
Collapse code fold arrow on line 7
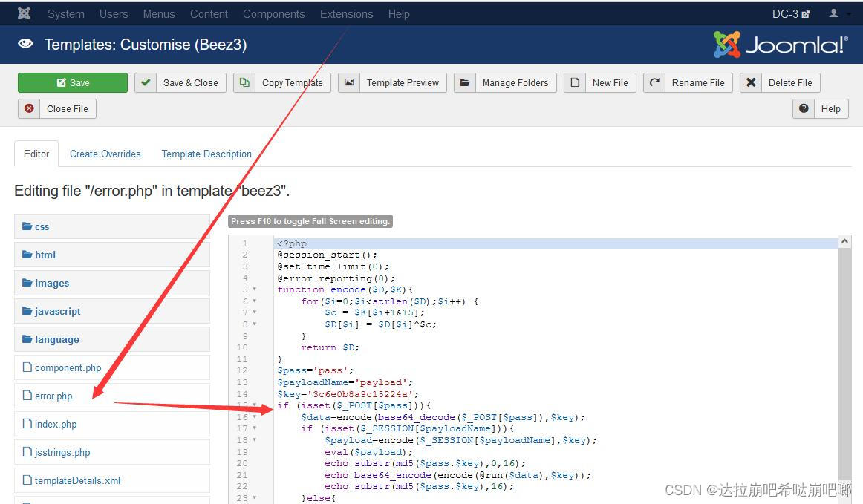coord(254,312)
